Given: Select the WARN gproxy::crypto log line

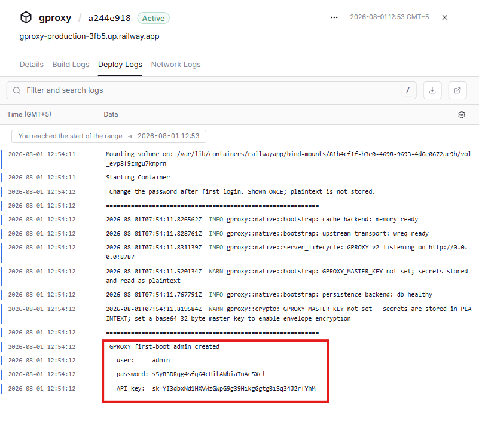Looking at the screenshot, I should coord(239,313).
